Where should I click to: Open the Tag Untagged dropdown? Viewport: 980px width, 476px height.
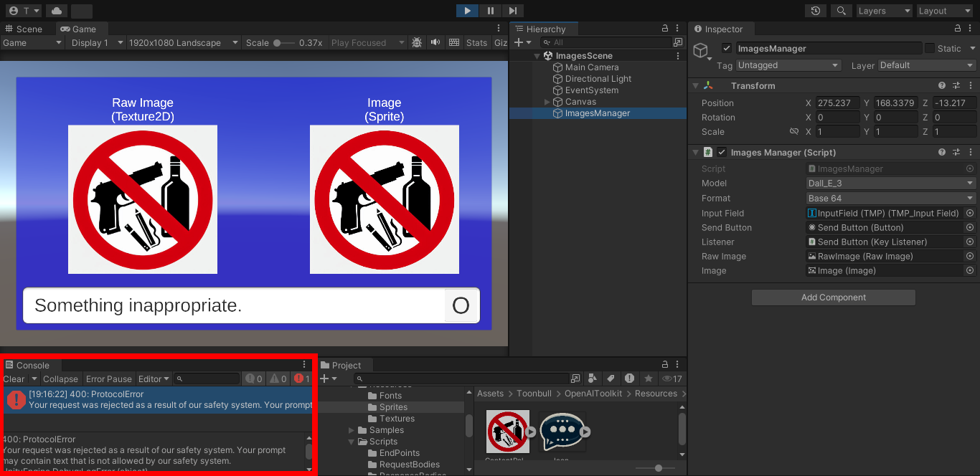[x=788, y=65]
